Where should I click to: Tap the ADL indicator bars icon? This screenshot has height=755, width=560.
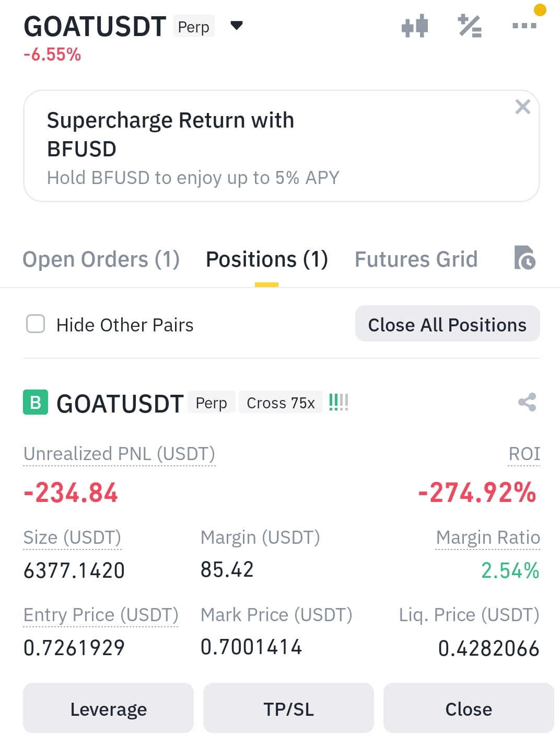(339, 402)
